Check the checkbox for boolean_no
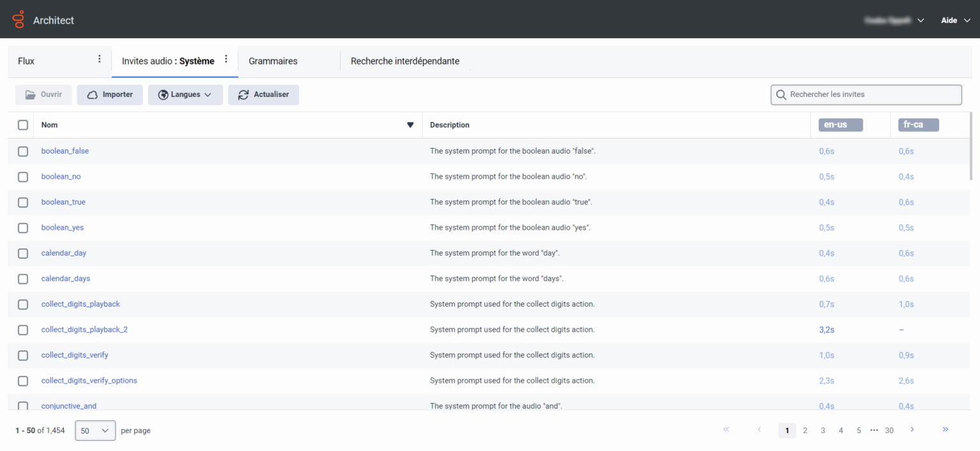This screenshot has height=451, width=980. [x=23, y=177]
